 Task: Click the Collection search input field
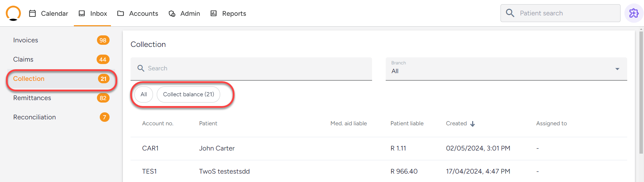(x=251, y=69)
